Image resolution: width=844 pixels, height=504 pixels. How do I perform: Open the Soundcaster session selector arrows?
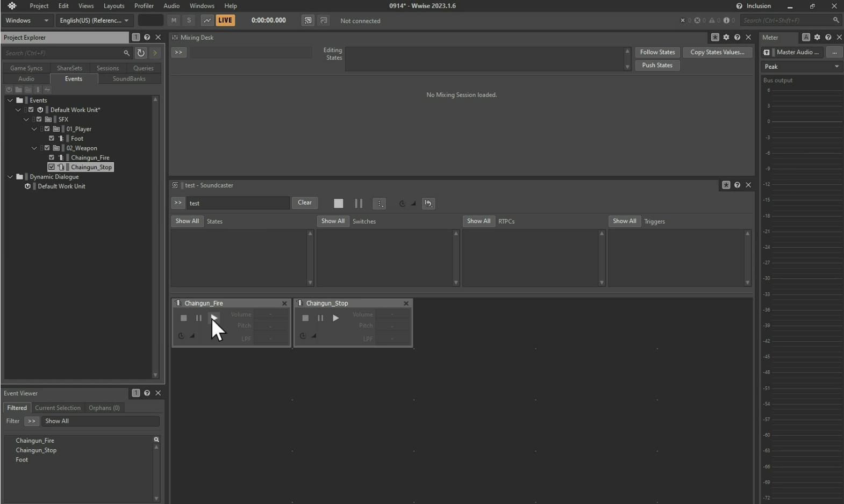click(x=178, y=203)
